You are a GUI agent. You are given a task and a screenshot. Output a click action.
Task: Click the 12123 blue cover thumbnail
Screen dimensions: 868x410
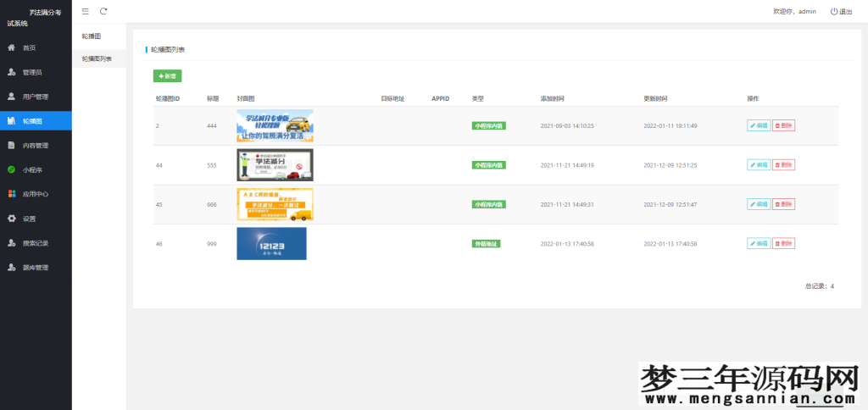(x=271, y=243)
